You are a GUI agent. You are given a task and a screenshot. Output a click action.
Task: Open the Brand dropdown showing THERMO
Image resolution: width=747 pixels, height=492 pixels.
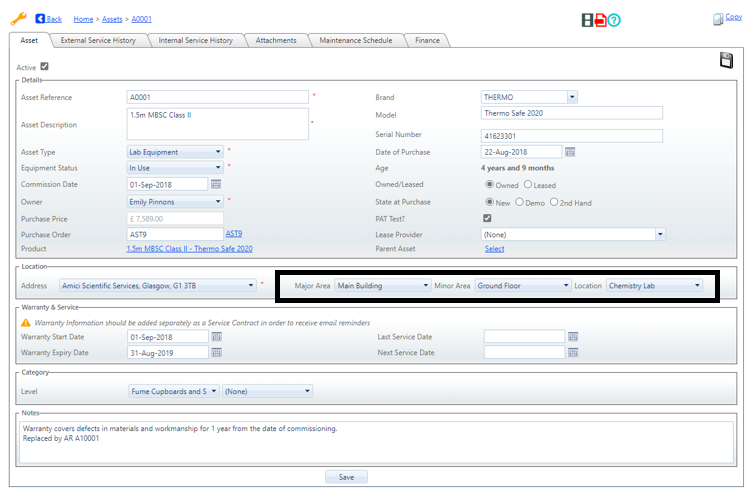point(529,97)
